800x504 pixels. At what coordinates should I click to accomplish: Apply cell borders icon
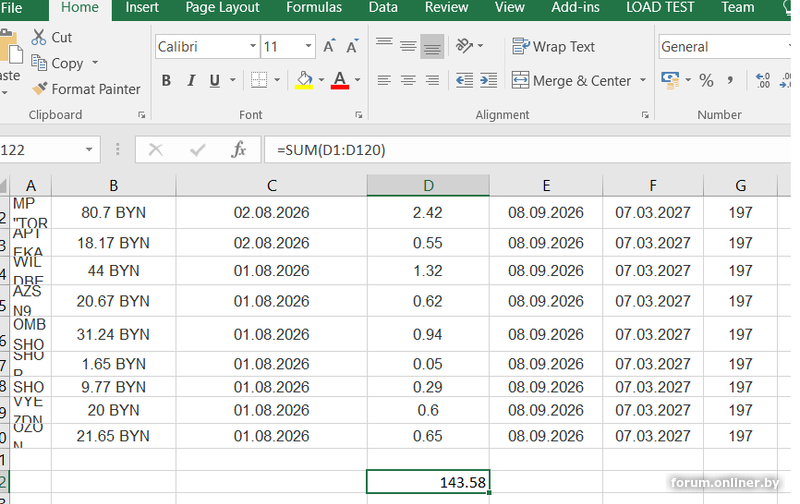259,80
